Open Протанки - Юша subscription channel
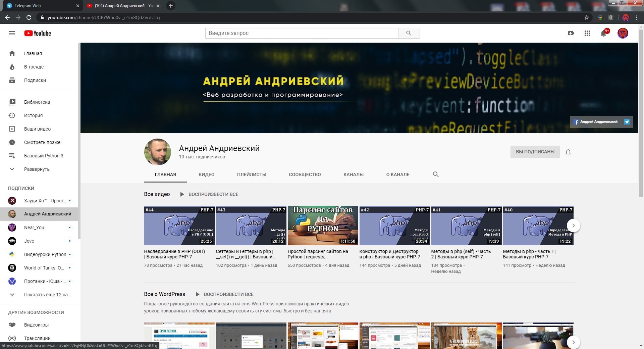The height and width of the screenshot is (349, 644). pos(39,281)
